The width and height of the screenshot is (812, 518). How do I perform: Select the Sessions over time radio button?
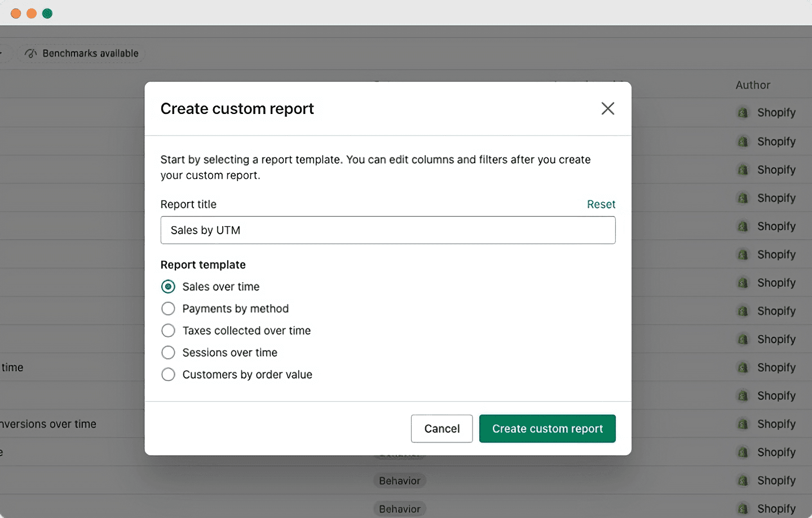pos(168,353)
